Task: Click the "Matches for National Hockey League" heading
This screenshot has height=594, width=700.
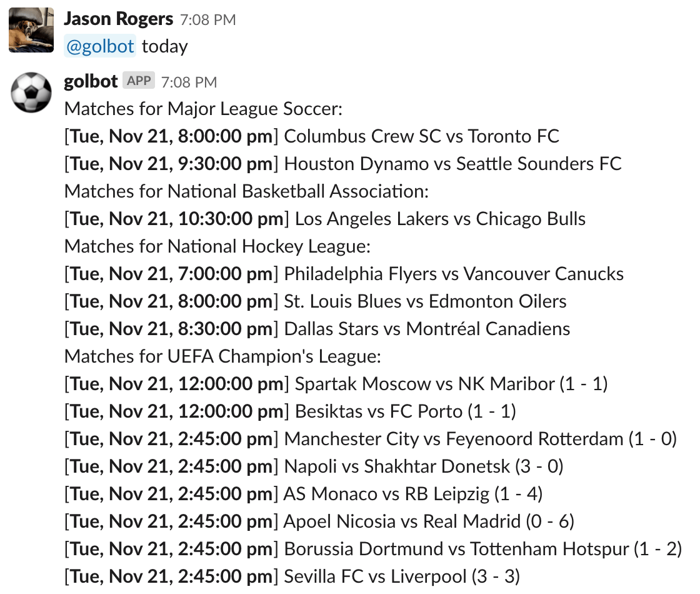Action: pos(217,246)
